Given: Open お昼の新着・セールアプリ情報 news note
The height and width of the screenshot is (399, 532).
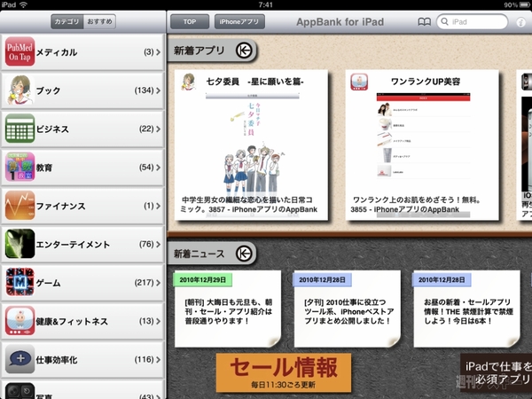Looking at the screenshot, I should (x=466, y=309).
